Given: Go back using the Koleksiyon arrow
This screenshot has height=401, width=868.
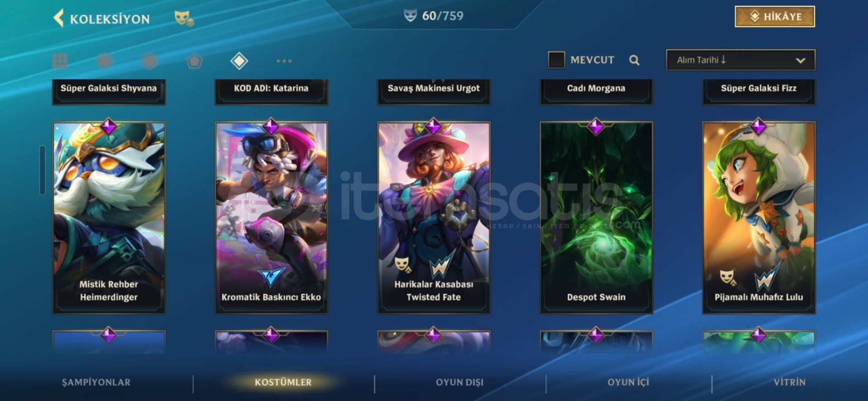Looking at the screenshot, I should pyautogui.click(x=59, y=19).
